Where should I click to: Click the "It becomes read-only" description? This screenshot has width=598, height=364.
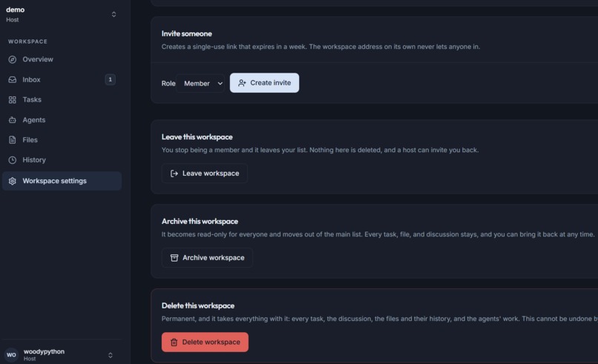[378, 234]
